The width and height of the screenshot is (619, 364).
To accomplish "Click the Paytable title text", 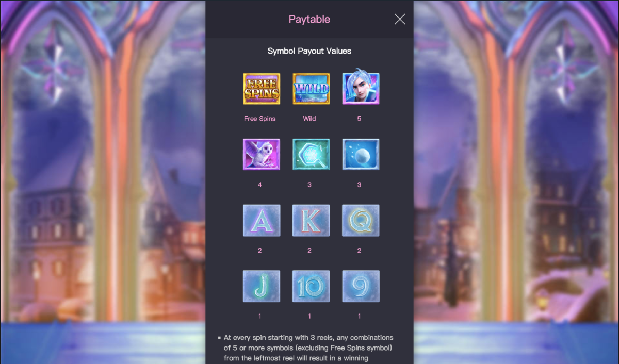I will tap(309, 20).
